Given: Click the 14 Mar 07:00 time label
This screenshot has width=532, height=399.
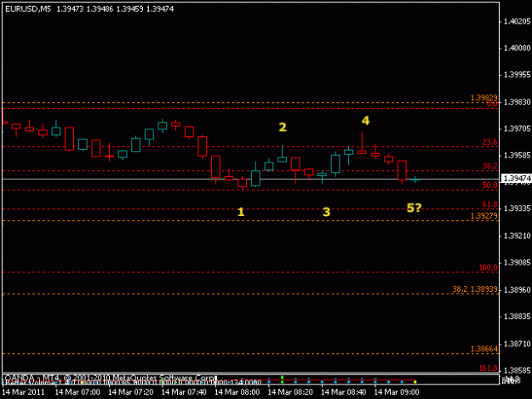Looking at the screenshot, I should (x=77, y=392).
